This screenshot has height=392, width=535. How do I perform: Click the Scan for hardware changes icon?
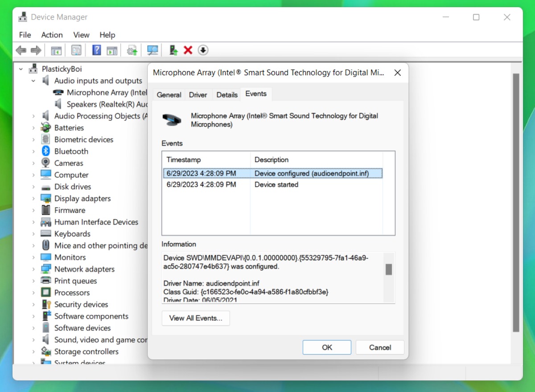(x=152, y=50)
